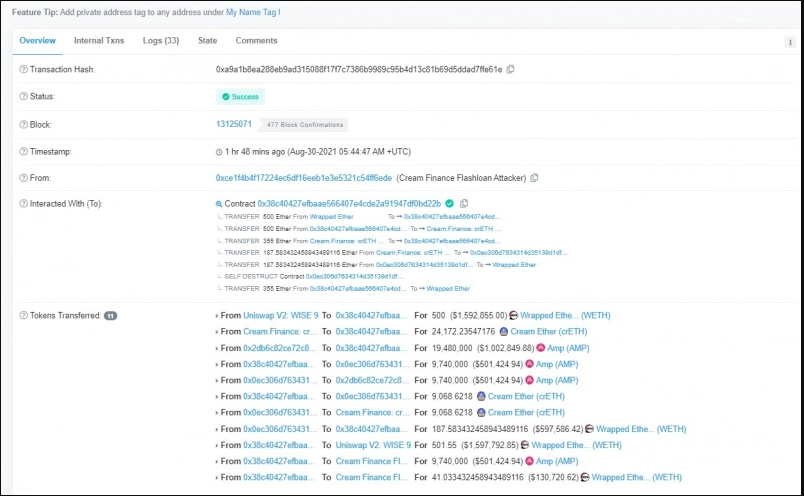Open Cream Finance Fl recipient in 9,740,000 row

point(372,461)
